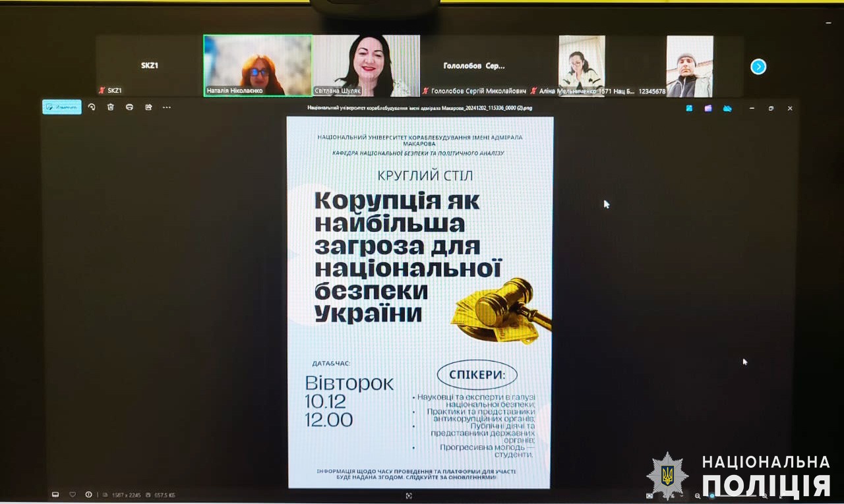
Task: Rotate the image using the rotate icon
Action: click(x=92, y=107)
